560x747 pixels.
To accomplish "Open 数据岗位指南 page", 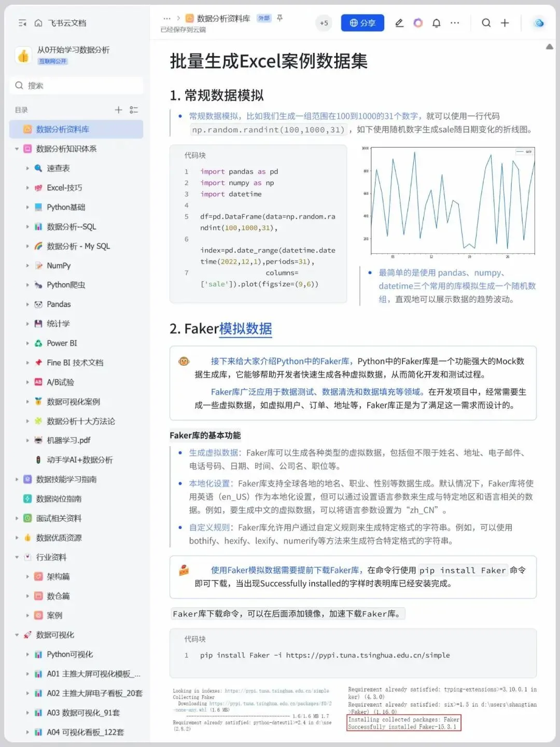I will tap(59, 499).
